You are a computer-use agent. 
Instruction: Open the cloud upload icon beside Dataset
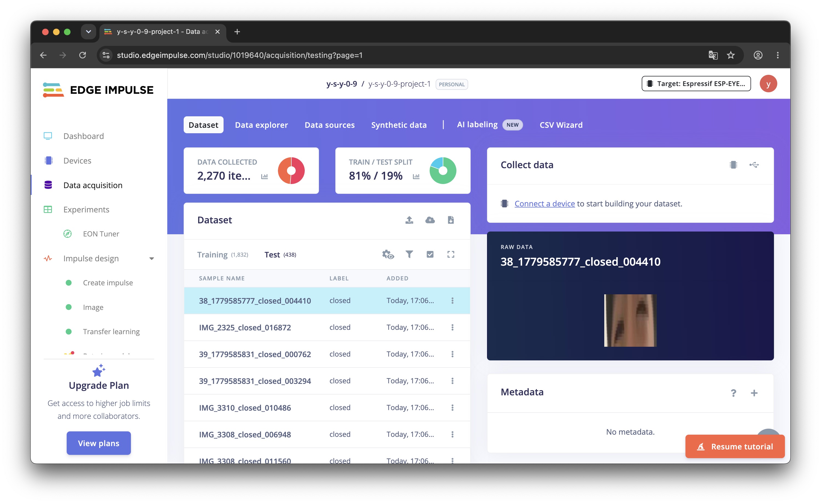[430, 220]
